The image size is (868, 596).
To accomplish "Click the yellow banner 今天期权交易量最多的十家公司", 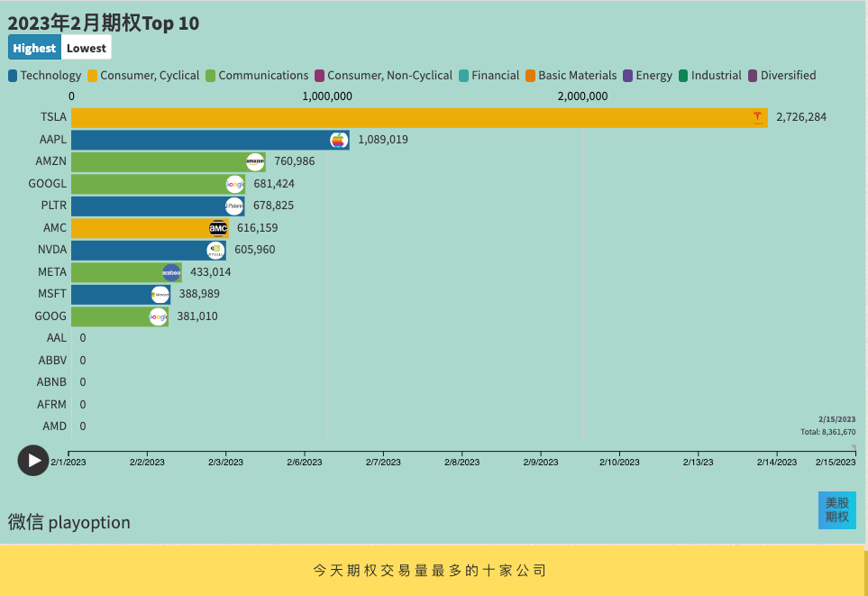I will (x=432, y=571).
